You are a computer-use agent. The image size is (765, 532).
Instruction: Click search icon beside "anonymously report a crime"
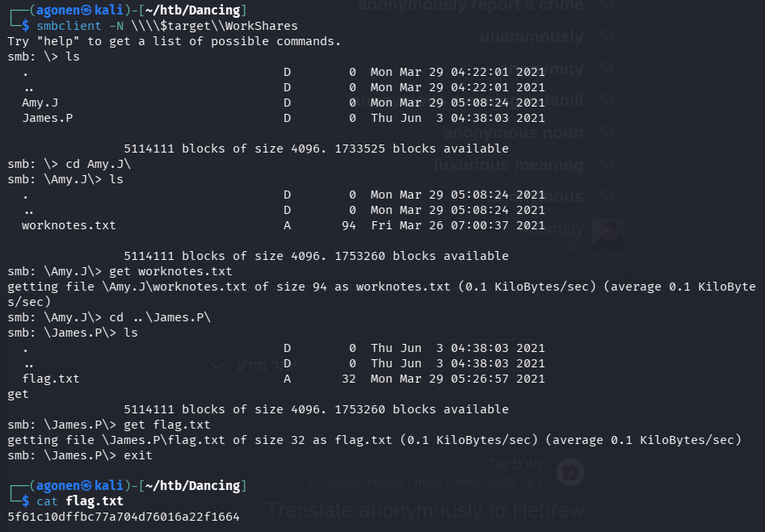pos(607,6)
